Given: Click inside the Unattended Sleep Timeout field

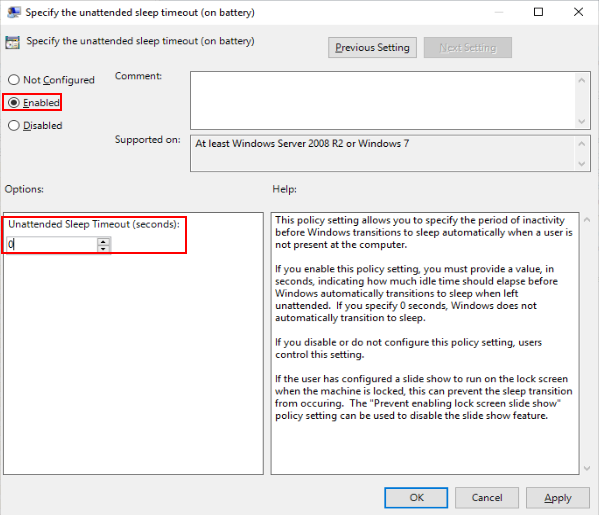Looking at the screenshot, I should [x=52, y=245].
